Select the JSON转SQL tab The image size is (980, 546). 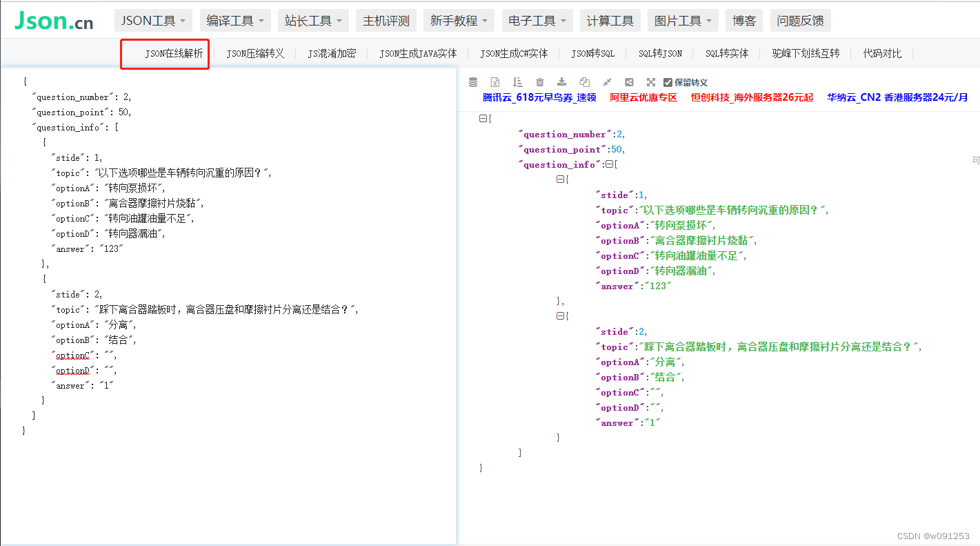[592, 53]
